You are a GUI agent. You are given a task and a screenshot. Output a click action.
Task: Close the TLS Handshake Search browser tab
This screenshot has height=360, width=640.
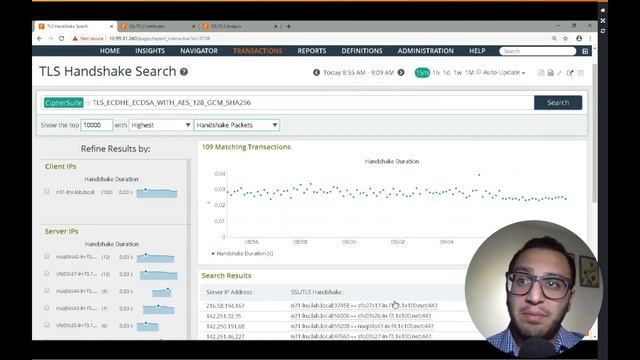pyautogui.click(x=111, y=26)
